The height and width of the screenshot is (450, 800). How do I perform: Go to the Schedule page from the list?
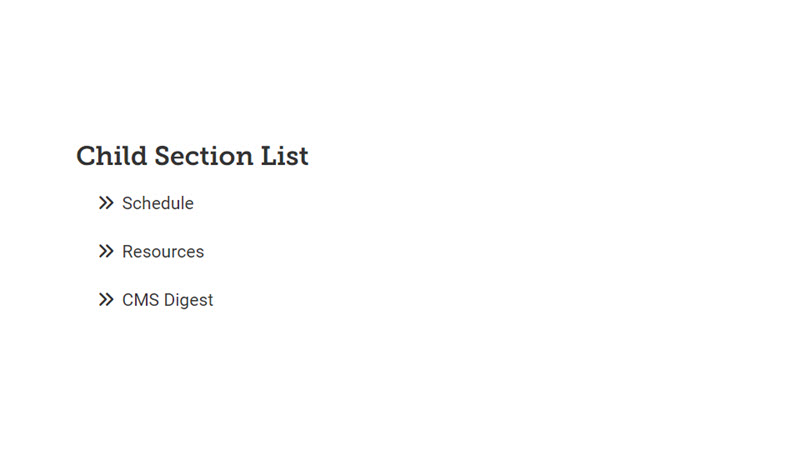(158, 203)
